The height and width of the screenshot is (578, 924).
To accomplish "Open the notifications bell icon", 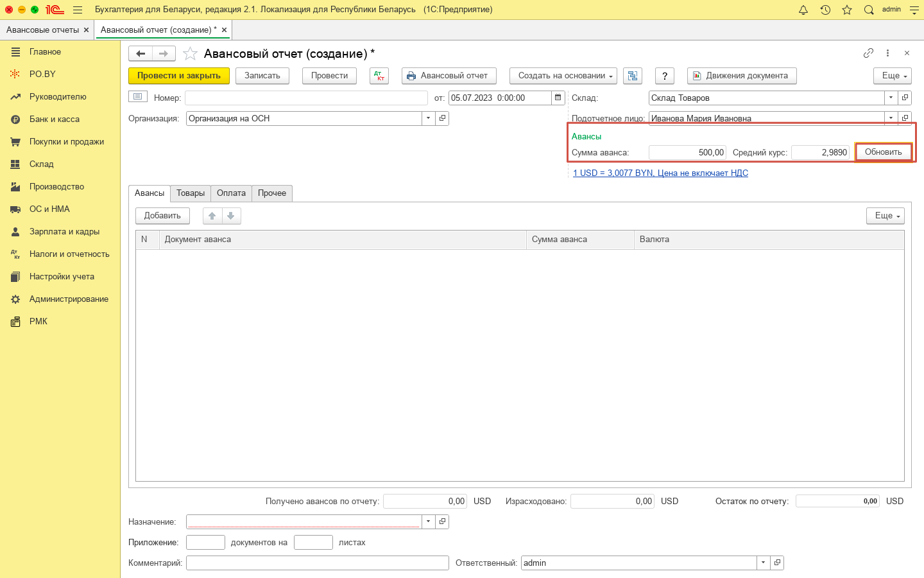I will coord(803,10).
